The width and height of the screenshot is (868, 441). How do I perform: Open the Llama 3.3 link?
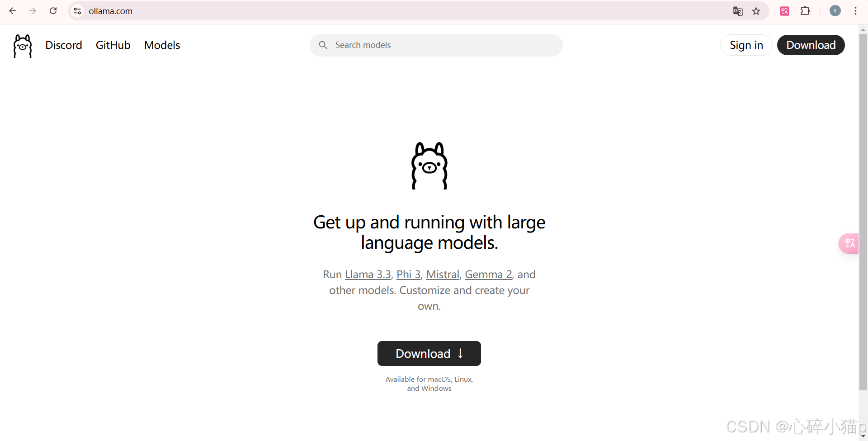pyautogui.click(x=368, y=275)
